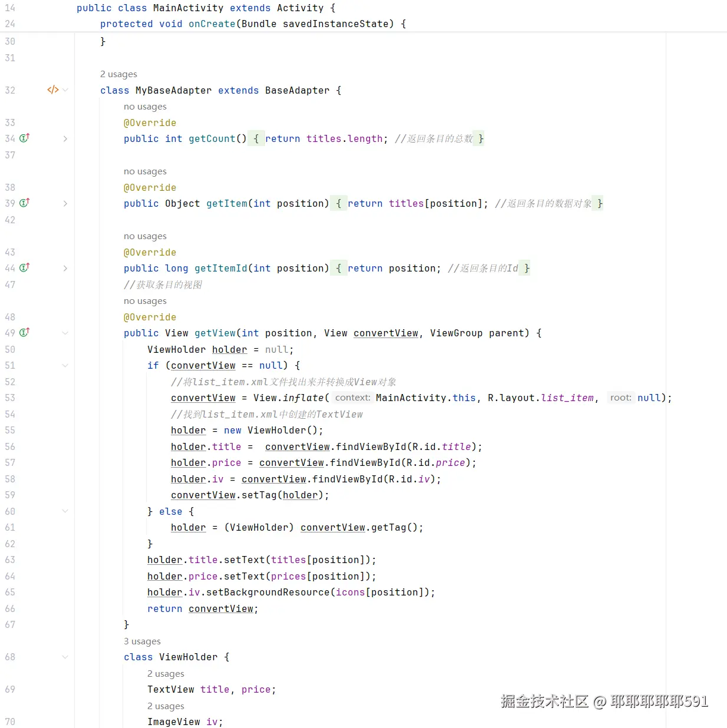The width and height of the screenshot is (727, 728).
Task: Expand the folded opening brace after getCount()
Action: pos(256,139)
